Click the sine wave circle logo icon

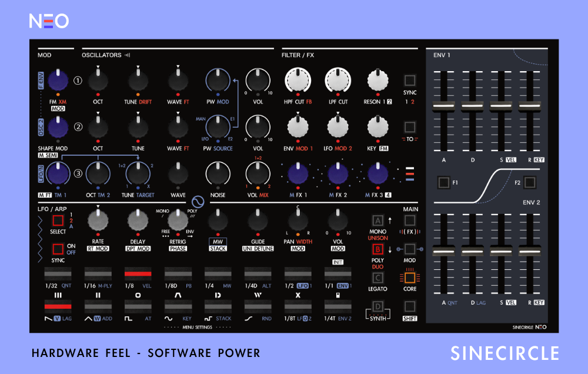[x=198, y=202]
